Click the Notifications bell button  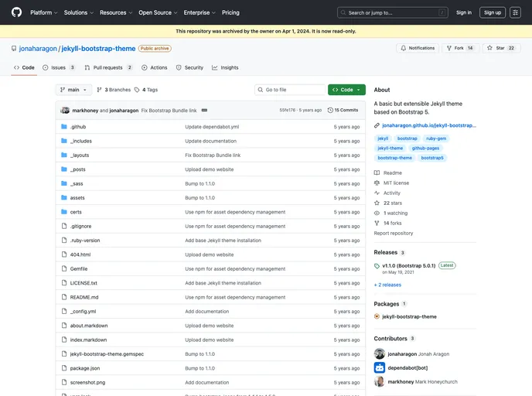[417, 48]
